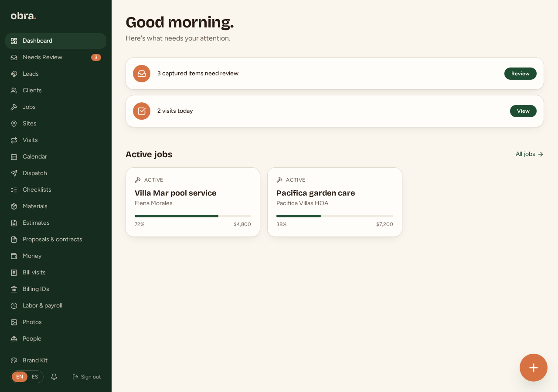Click the Bill visits dollar icon

[x=14, y=273]
